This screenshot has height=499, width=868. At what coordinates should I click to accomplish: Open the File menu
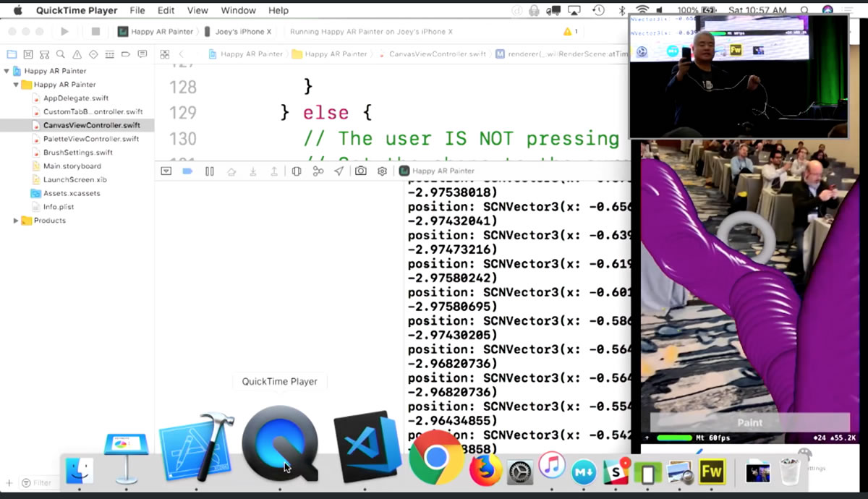click(x=137, y=10)
